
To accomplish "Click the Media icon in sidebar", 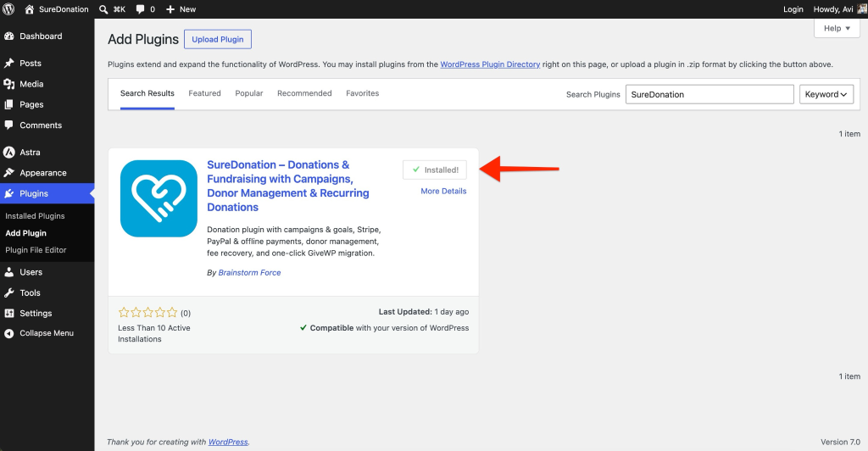I will [8, 84].
